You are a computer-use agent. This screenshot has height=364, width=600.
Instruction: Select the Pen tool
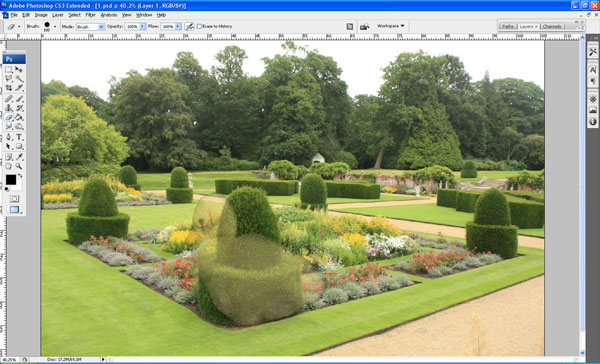8,137
